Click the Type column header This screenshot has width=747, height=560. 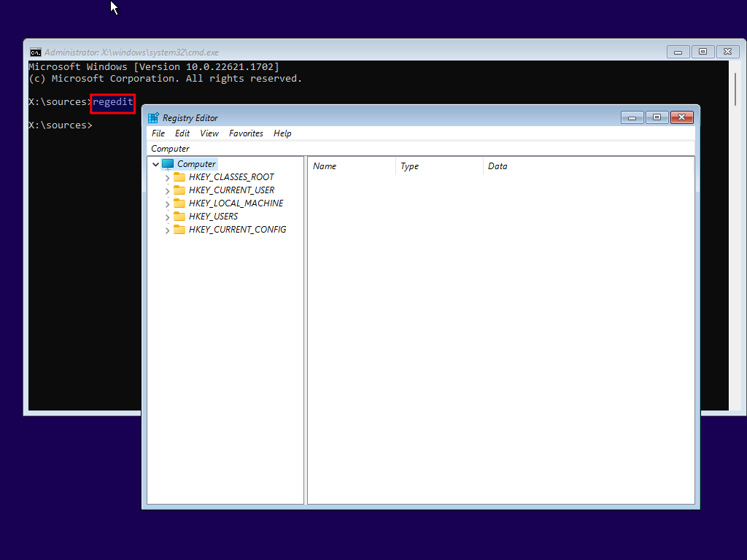tap(439, 166)
